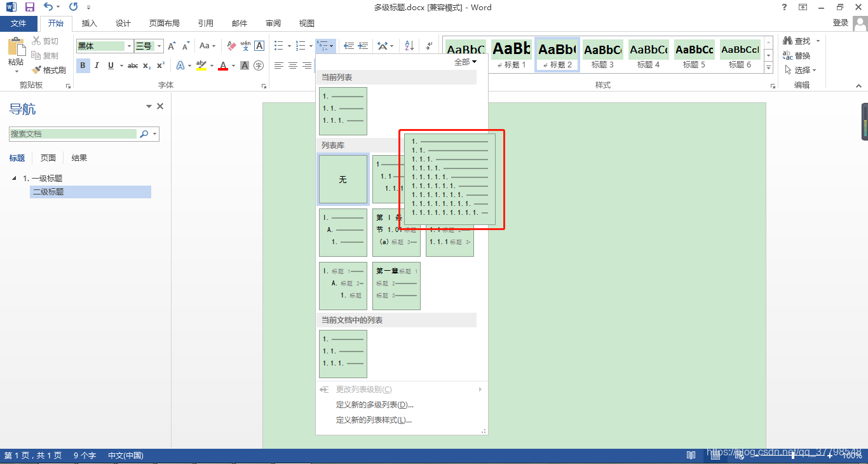Apply the red font color button
The height and width of the screenshot is (464, 868).
pyautogui.click(x=223, y=65)
